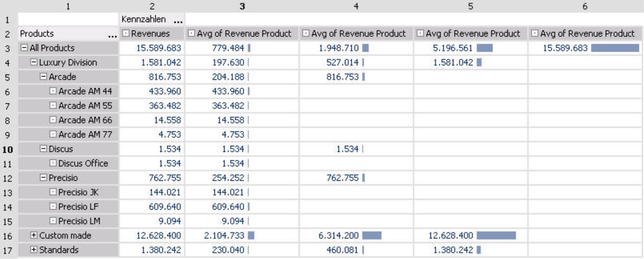Expand the Standards node

click(x=34, y=250)
